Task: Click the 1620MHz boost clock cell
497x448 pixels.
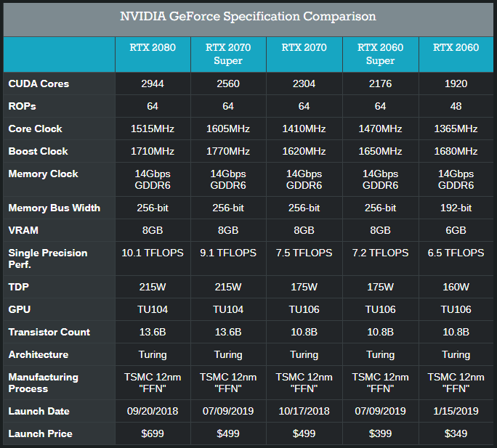Action: coord(304,151)
